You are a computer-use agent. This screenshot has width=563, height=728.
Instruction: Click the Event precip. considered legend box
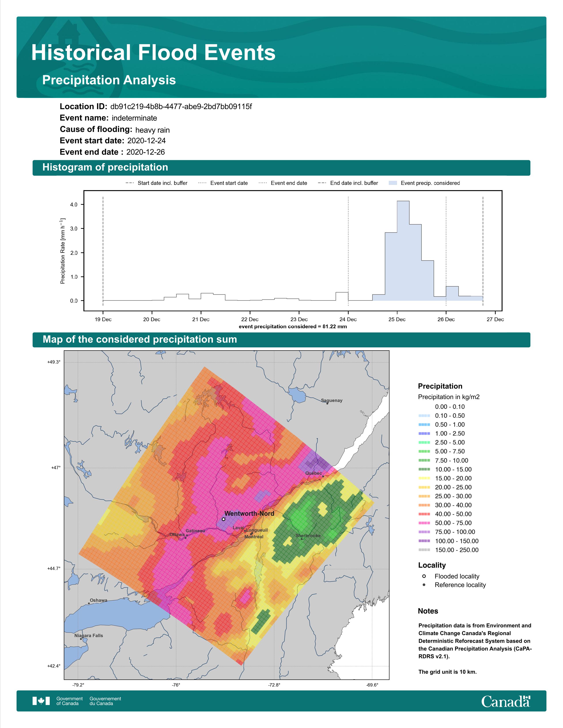click(393, 183)
